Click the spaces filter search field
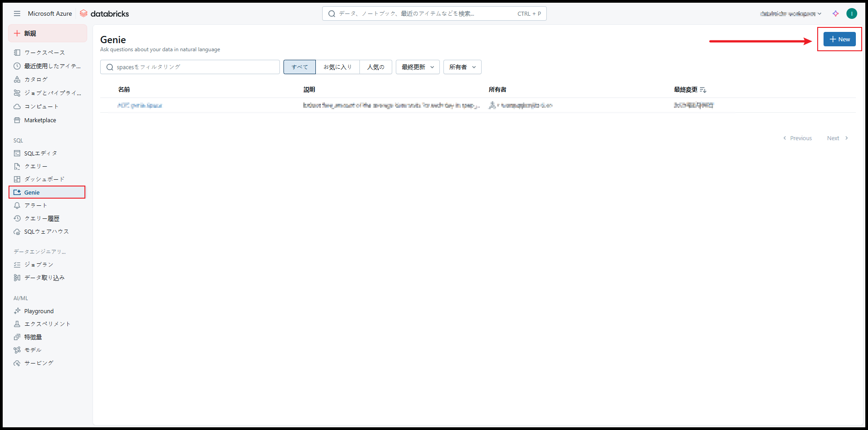The height and width of the screenshot is (430, 868). (x=190, y=67)
